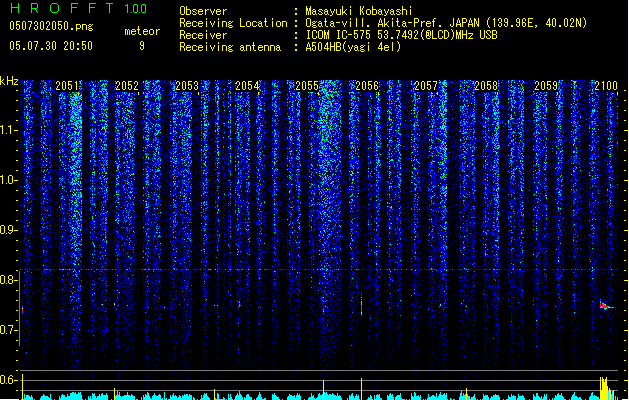The image size is (629, 400).
Task: Click the 2055 time marker
Action: point(307,85)
